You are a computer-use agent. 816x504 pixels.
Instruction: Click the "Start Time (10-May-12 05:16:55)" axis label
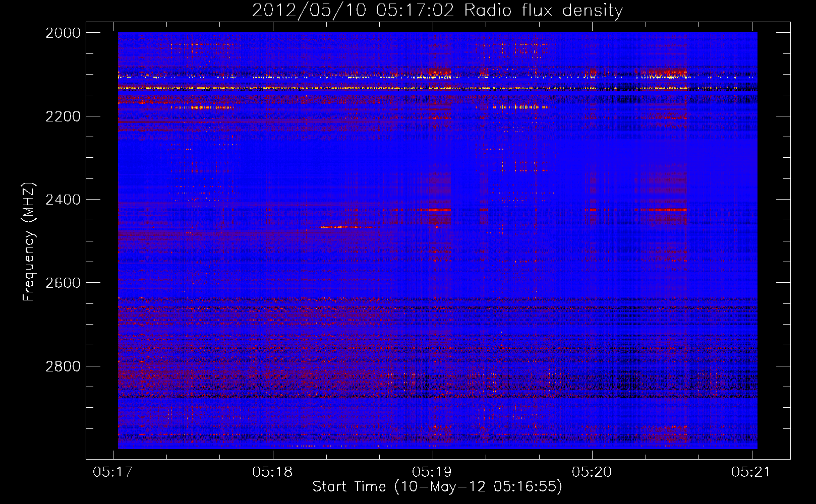click(x=437, y=487)
